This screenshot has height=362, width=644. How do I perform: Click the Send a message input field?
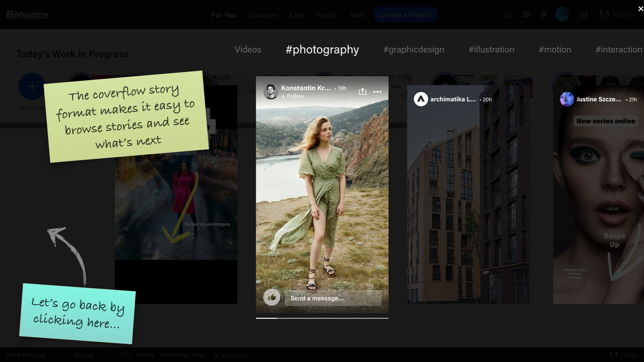click(333, 298)
